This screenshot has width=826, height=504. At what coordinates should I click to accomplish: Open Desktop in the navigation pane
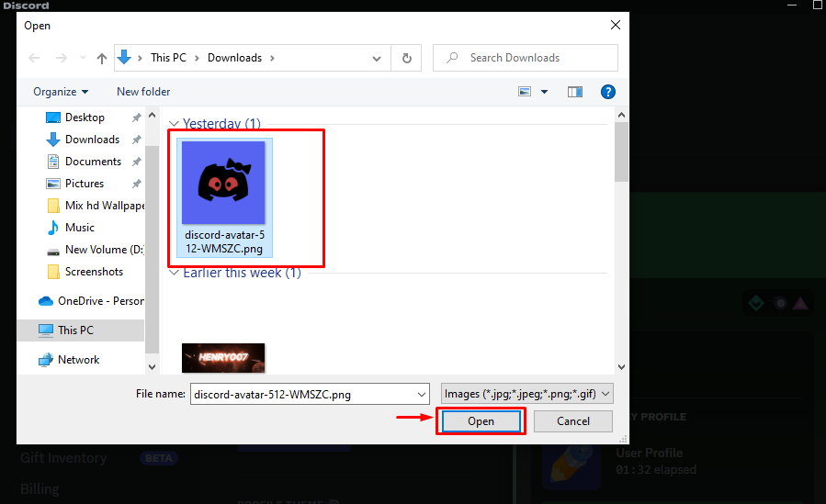point(85,118)
